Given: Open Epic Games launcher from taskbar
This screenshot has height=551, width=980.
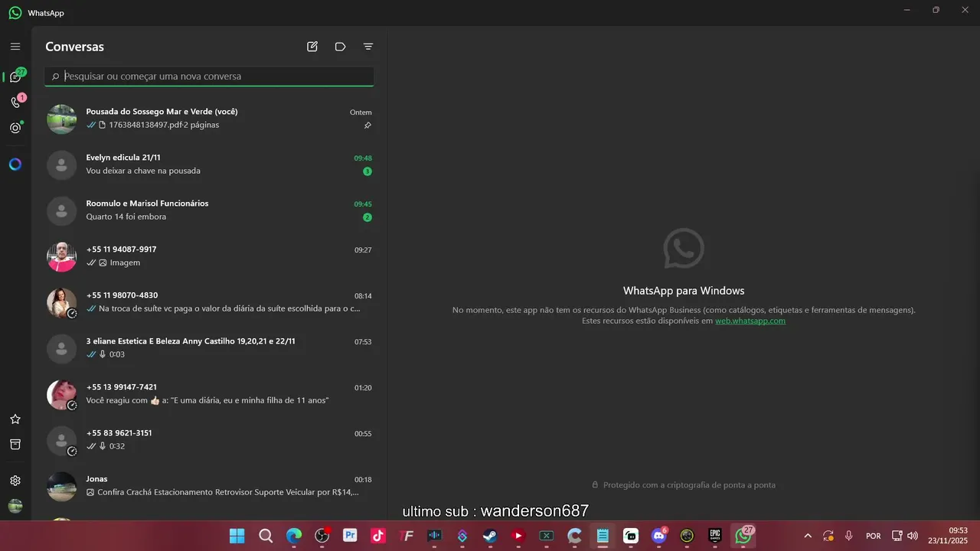Looking at the screenshot, I should click(715, 536).
